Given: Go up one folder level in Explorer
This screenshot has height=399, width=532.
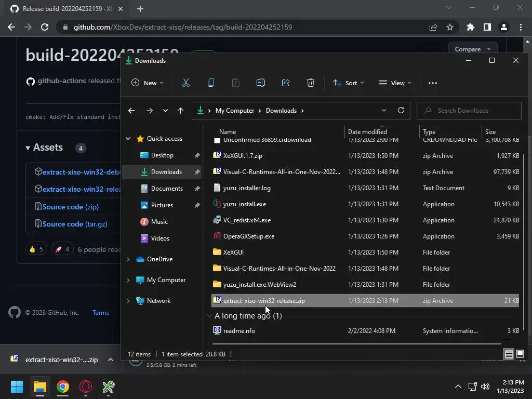Looking at the screenshot, I should click(180, 111).
